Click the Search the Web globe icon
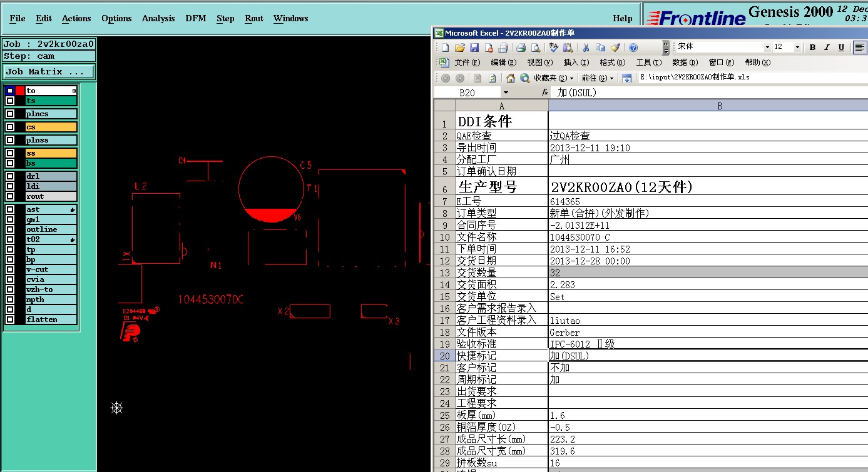The image size is (868, 472). point(525,78)
